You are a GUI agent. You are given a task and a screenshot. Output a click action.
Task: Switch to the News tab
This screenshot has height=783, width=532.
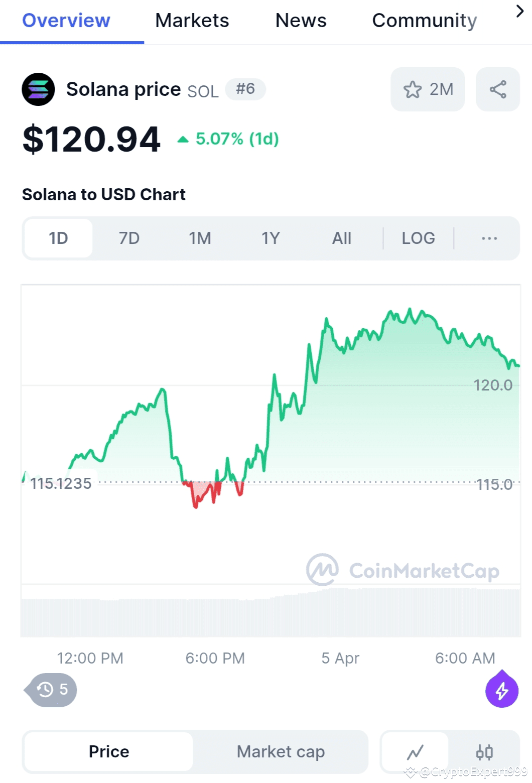point(301,21)
